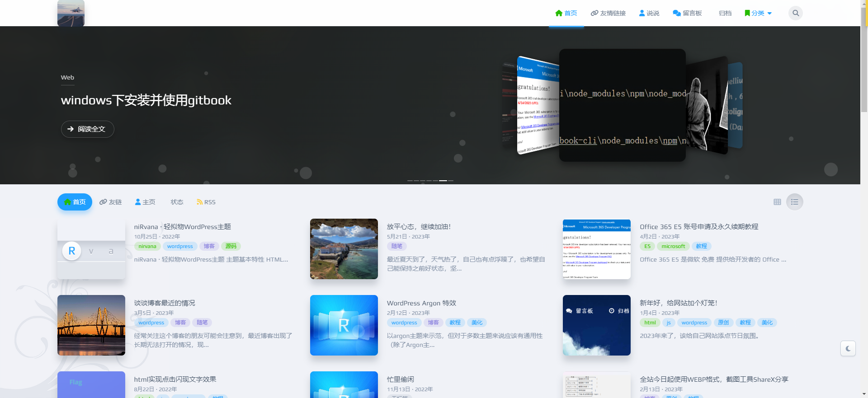This screenshot has width=868, height=398.
Task: Expand the 分类 dropdown menu
Action: [x=758, y=13]
